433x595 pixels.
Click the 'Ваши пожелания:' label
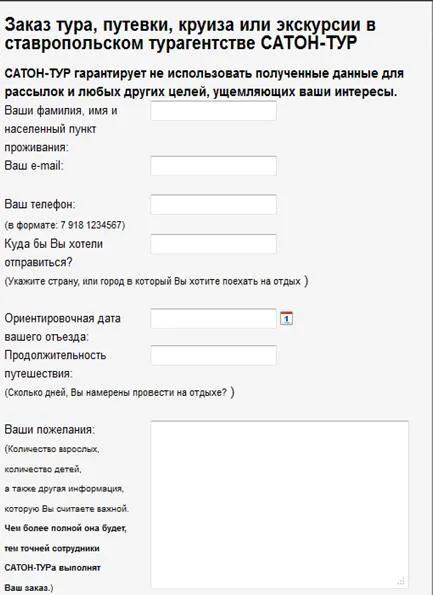click(x=50, y=430)
